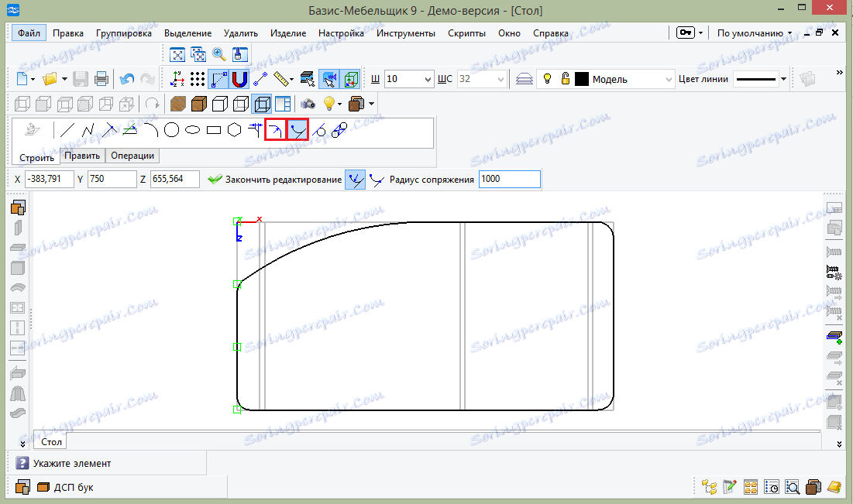Toggle layer lock padlock icon
This screenshot has width=853, height=504.
coord(566,79)
